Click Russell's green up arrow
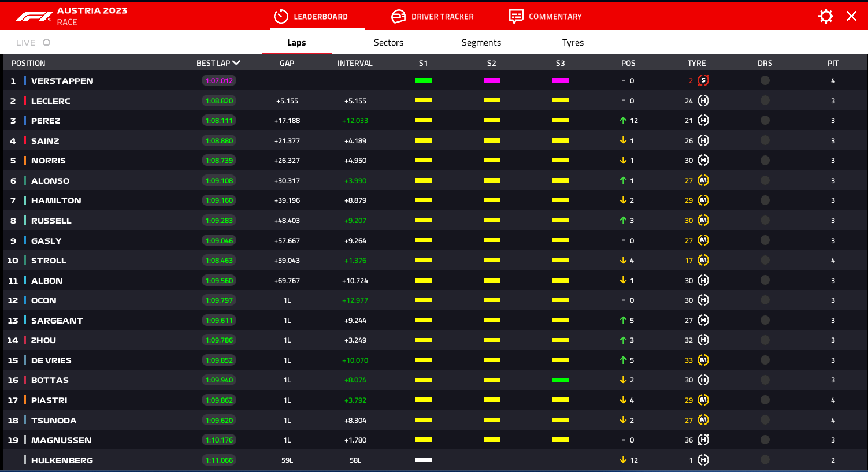Screen dimensions: 868x472 pos(623,220)
